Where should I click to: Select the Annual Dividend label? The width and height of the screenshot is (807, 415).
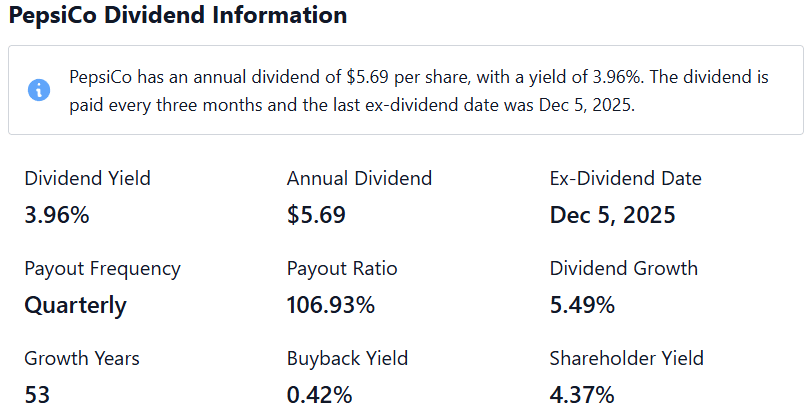[359, 179]
